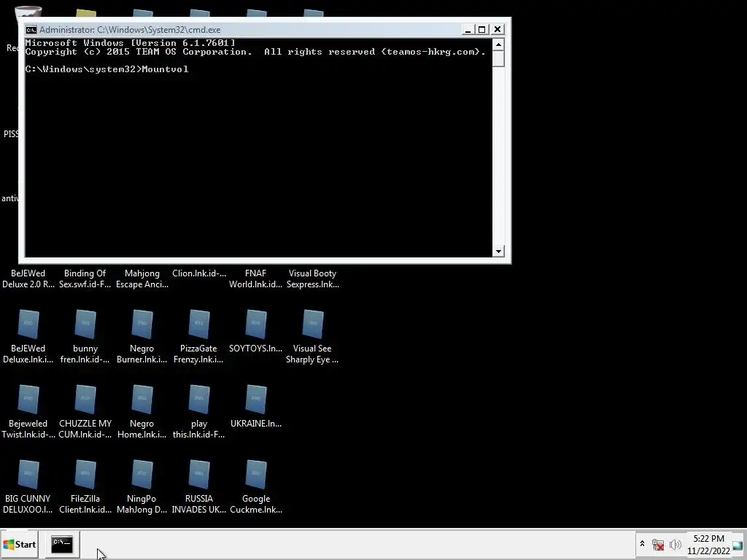This screenshot has height=560, width=747.
Task: Select the NingPo MahJong desktop icon
Action: pos(142,486)
